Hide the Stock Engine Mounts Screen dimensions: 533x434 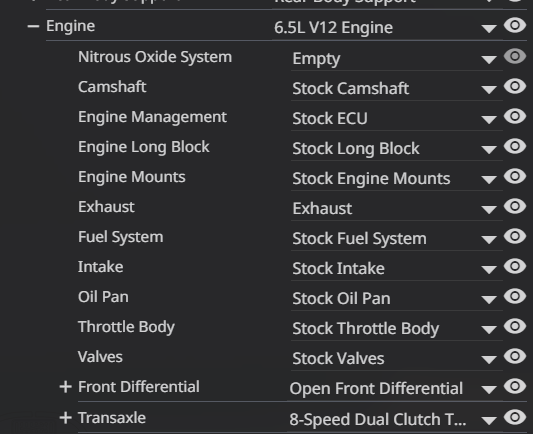point(515,176)
